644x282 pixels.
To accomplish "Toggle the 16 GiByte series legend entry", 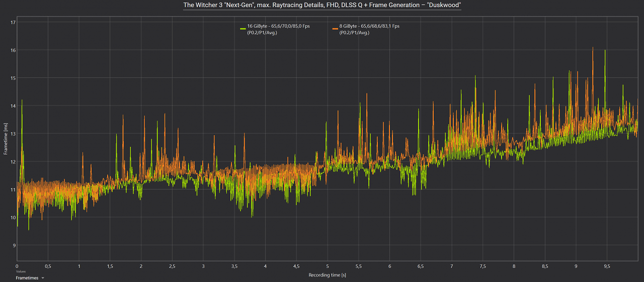I will pos(275,29).
